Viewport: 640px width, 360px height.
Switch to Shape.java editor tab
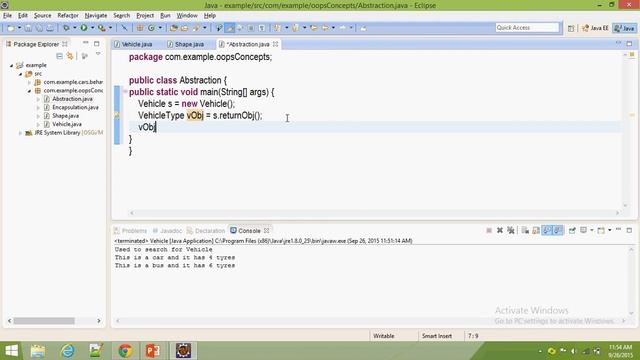click(189, 44)
